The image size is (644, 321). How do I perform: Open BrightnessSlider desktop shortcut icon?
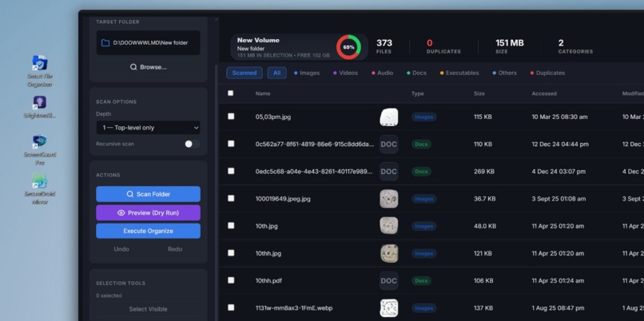[39, 102]
